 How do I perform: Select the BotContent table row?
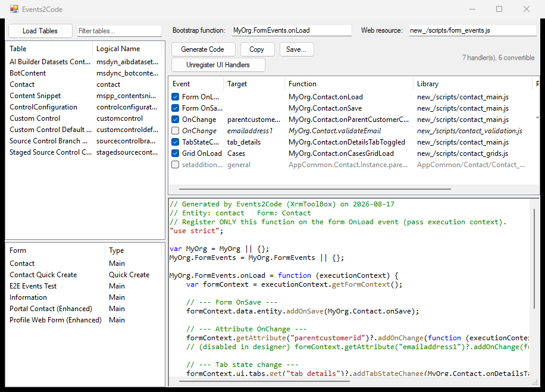(x=84, y=73)
